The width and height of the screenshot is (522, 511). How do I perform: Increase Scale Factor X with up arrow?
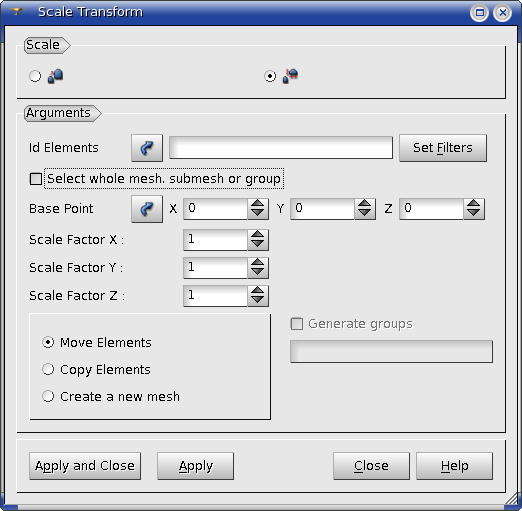[x=257, y=235]
